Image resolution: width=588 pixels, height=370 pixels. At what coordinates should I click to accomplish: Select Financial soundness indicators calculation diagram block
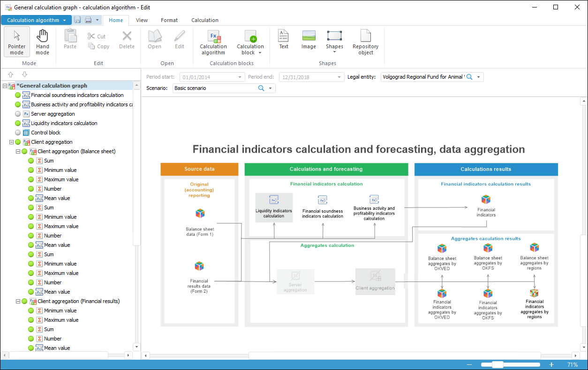323,207
